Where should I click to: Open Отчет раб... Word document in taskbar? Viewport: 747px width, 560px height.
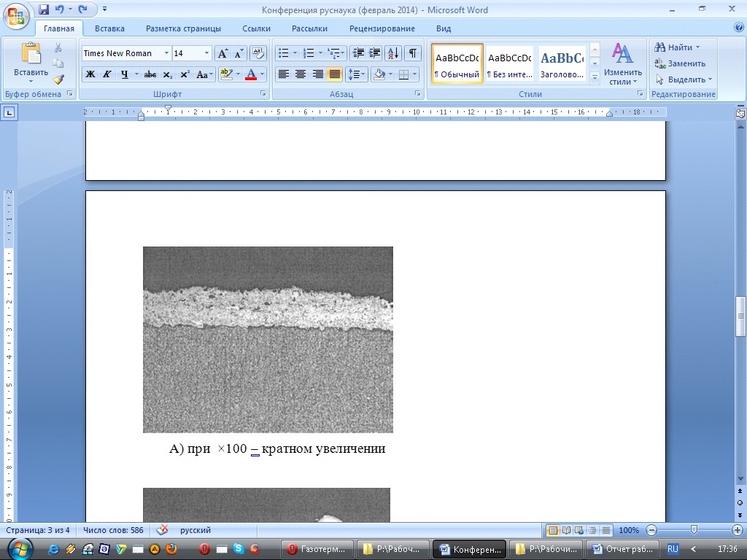(623, 549)
